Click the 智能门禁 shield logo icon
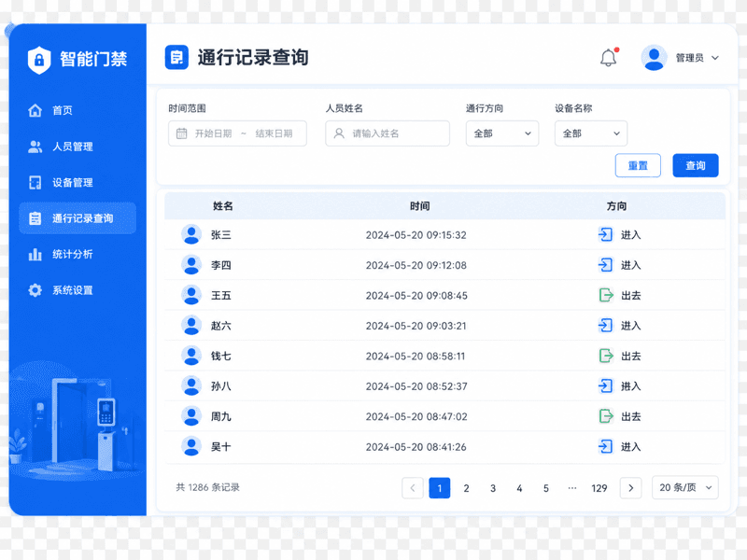Image resolution: width=747 pixels, height=560 pixels. [x=39, y=60]
